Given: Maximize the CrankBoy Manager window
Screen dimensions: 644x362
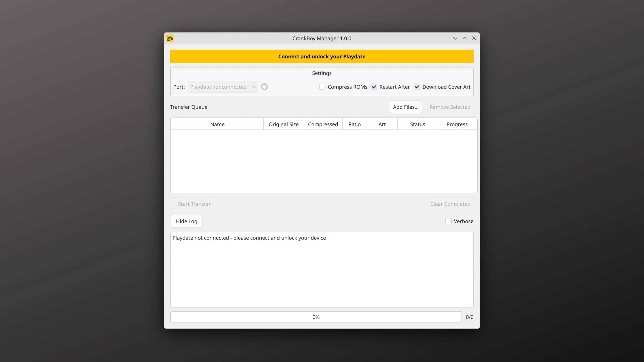Looking at the screenshot, I should point(464,38).
